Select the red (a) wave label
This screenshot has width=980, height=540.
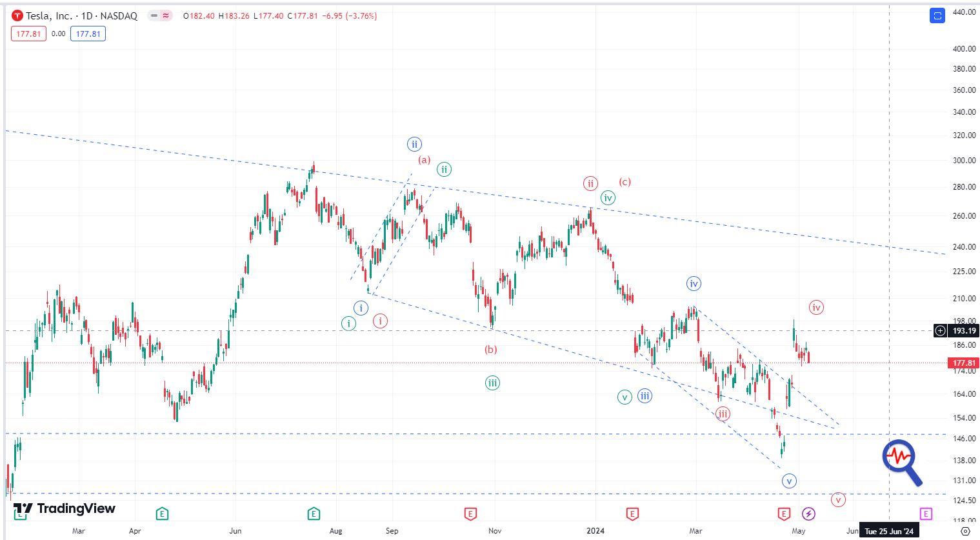[x=424, y=159]
